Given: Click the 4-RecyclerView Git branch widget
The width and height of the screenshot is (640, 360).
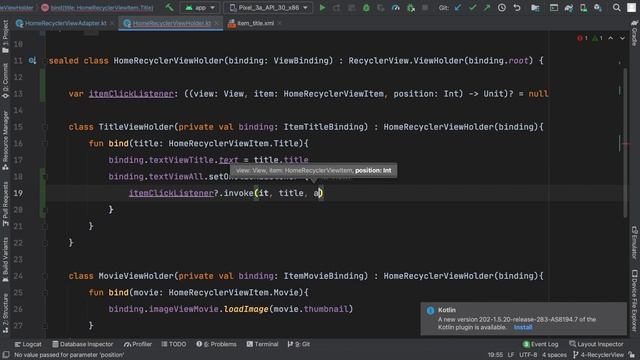Looking at the screenshot, I should tap(598, 355).
